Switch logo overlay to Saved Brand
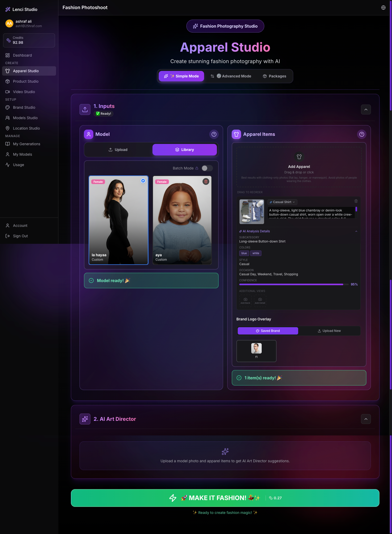The height and width of the screenshot is (534, 392). (x=268, y=331)
